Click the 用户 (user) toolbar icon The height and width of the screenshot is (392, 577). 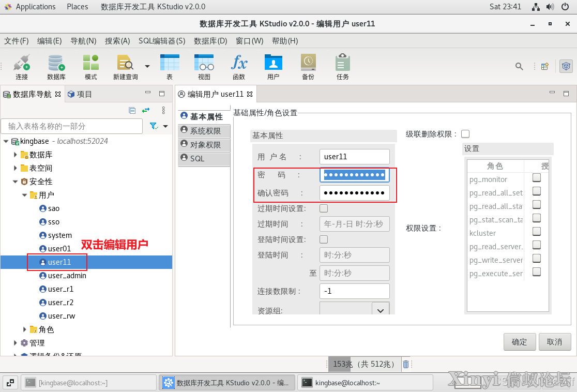274,67
